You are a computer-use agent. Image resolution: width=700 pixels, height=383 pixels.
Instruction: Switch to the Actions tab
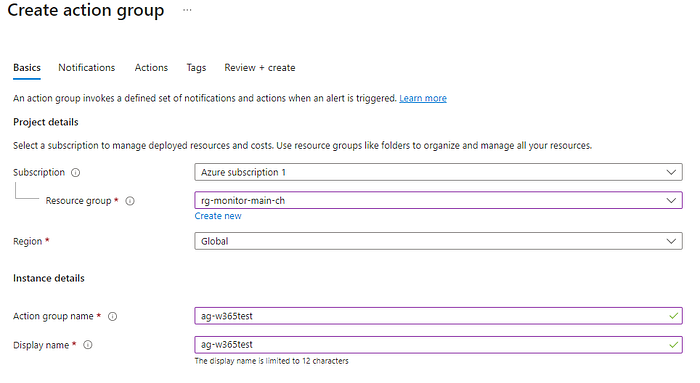(x=151, y=67)
